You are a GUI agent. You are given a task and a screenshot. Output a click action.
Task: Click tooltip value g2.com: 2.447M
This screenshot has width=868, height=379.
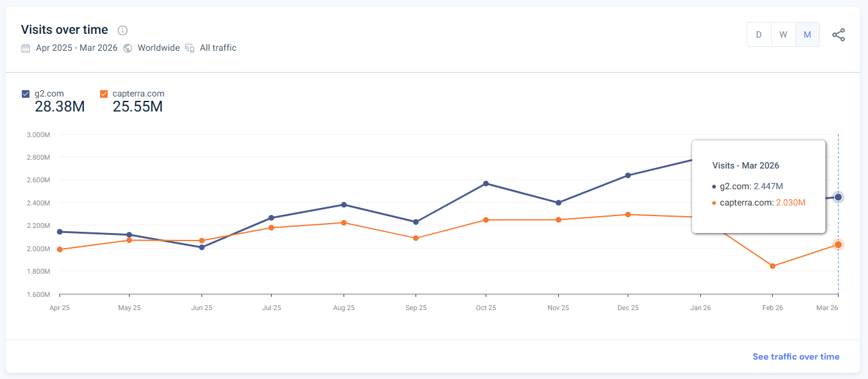(x=748, y=186)
